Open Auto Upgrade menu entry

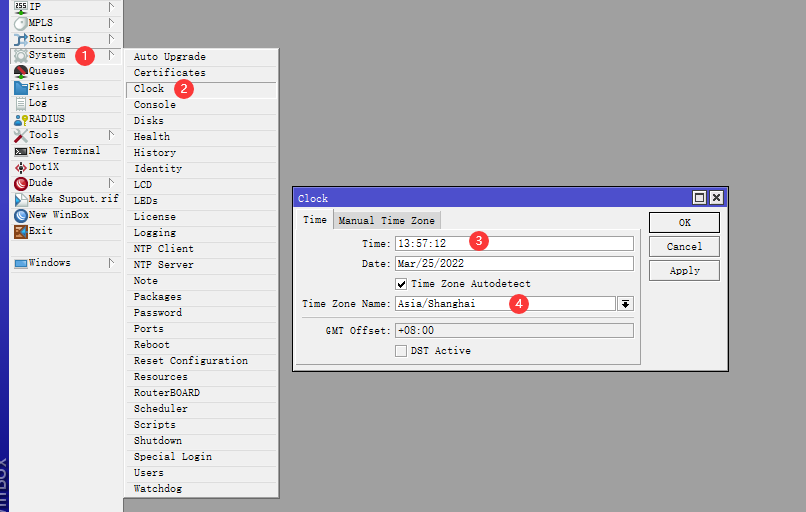[x=201, y=57]
